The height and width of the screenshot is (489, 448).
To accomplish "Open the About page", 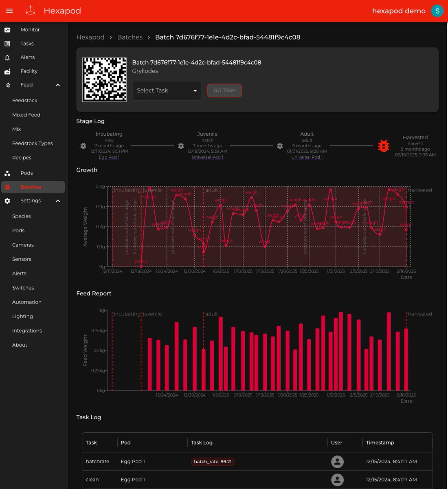I will (x=20, y=345).
